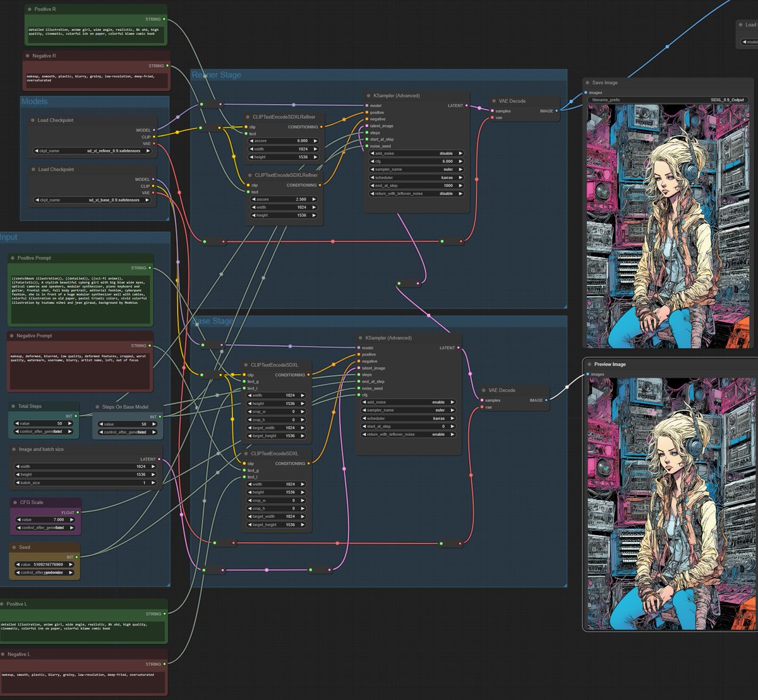
Task: Select the Base Stage group title
Action: click(x=213, y=321)
